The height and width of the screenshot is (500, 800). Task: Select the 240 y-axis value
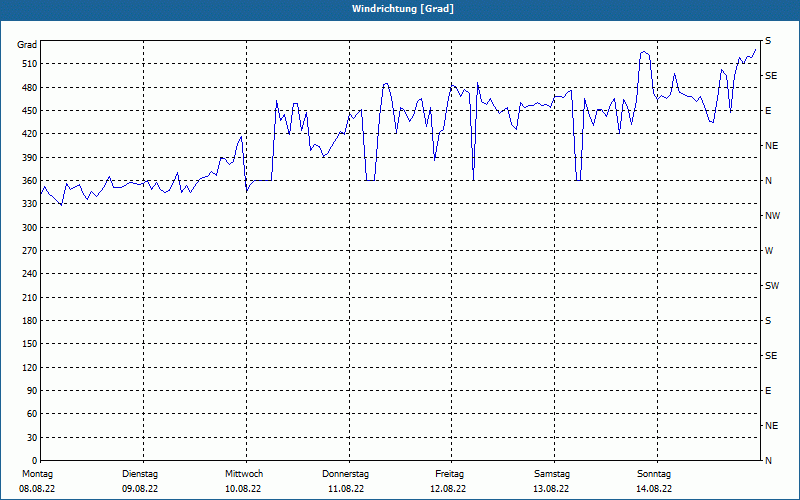point(29,273)
